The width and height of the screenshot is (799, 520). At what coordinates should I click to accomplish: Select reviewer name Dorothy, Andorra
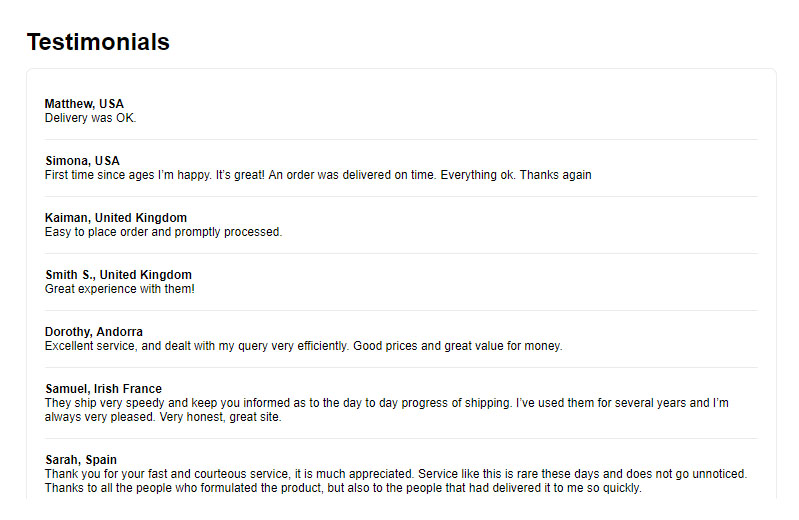point(94,332)
